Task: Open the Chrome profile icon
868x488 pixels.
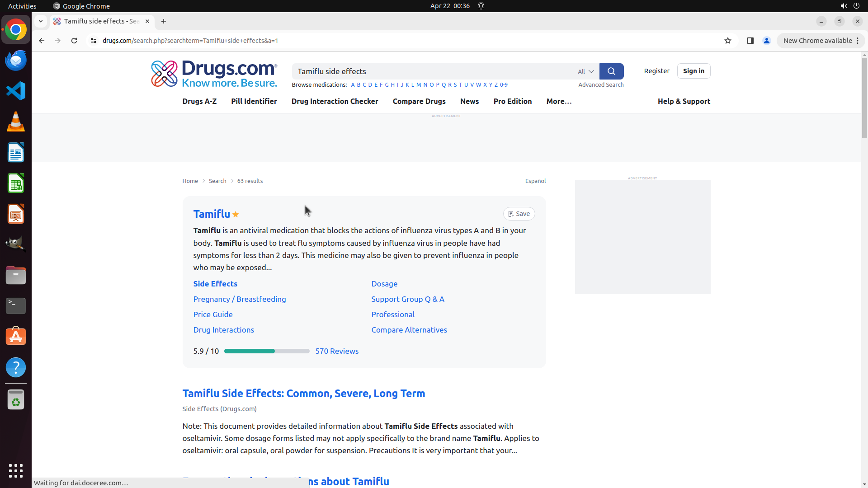Action: point(766,41)
